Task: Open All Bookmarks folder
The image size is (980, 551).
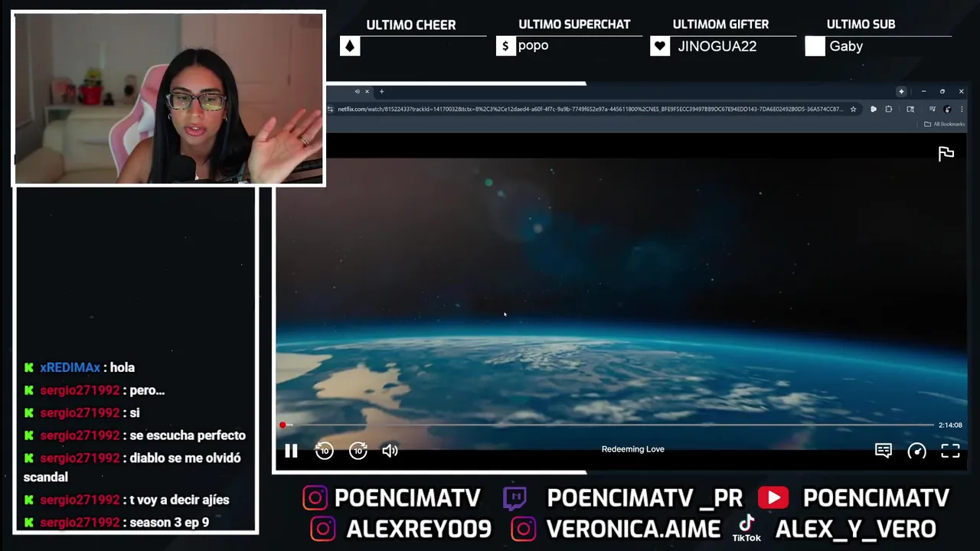Action: 944,124
